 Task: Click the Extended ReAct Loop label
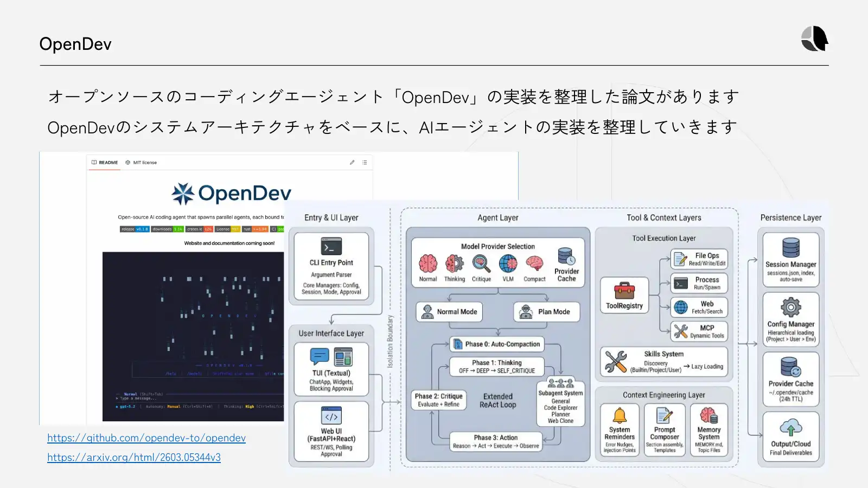click(x=498, y=401)
